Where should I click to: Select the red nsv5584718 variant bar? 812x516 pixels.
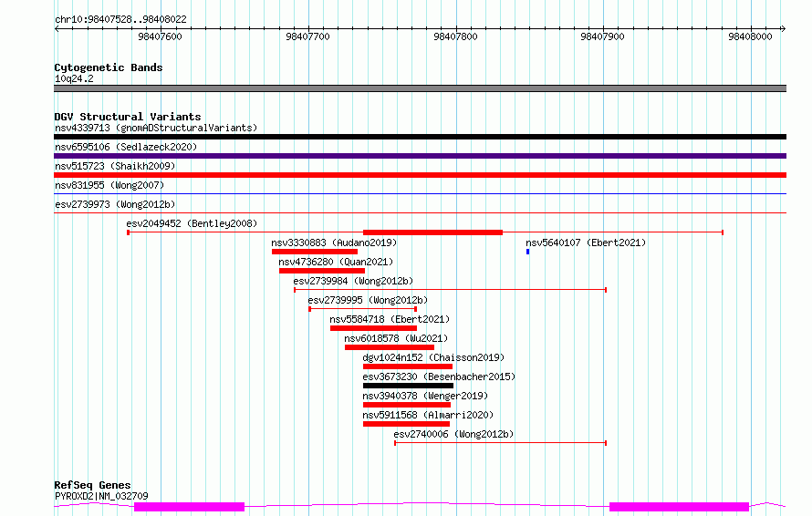tap(373, 328)
